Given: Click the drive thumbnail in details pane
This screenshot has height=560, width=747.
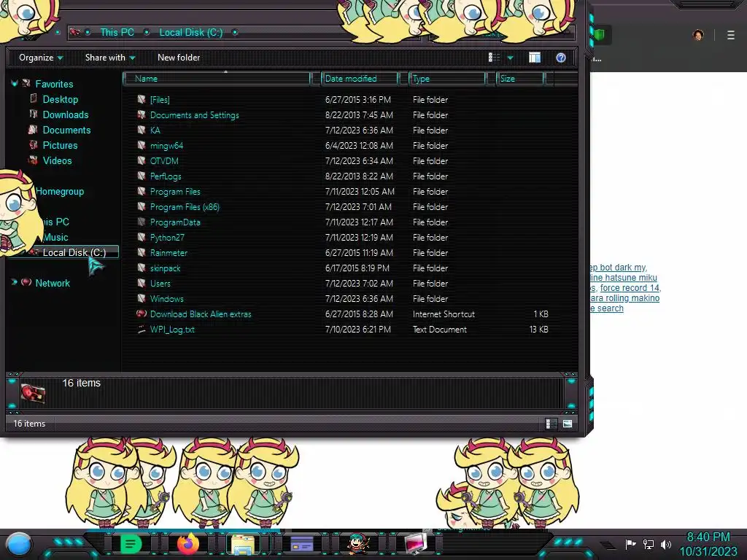Looking at the screenshot, I should 33,393.
